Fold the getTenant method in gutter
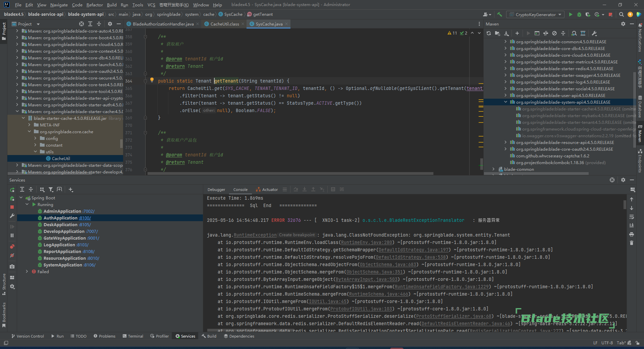 click(x=145, y=81)
